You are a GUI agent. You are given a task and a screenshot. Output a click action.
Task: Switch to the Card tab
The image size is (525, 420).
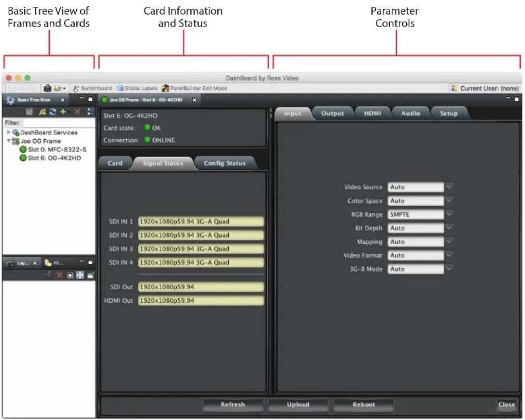(x=115, y=163)
